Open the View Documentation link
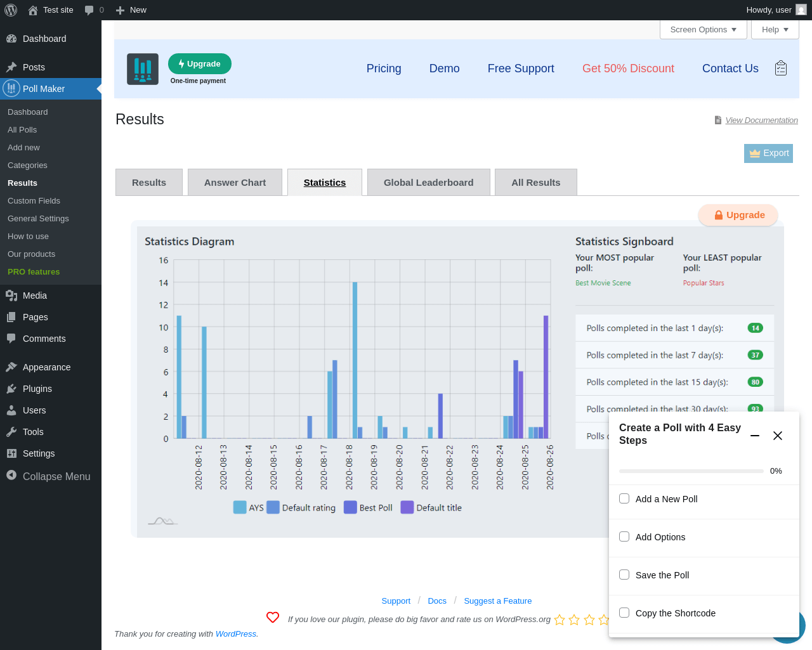This screenshot has width=812, height=650. [761, 120]
